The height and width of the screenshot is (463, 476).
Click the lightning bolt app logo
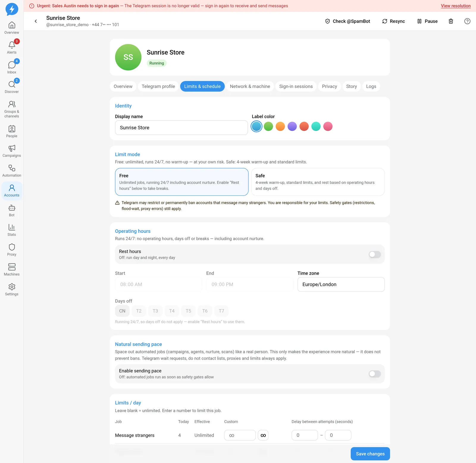click(x=12, y=9)
